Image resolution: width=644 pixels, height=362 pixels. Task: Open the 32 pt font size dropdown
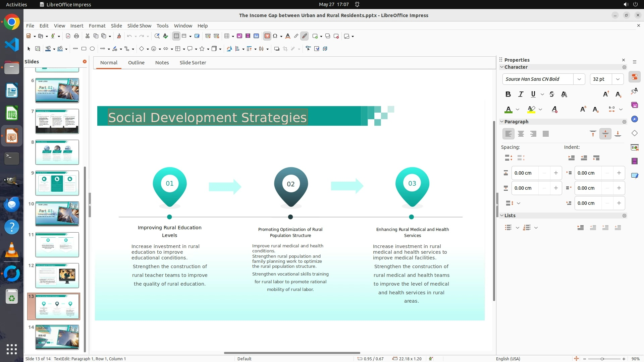(618, 79)
